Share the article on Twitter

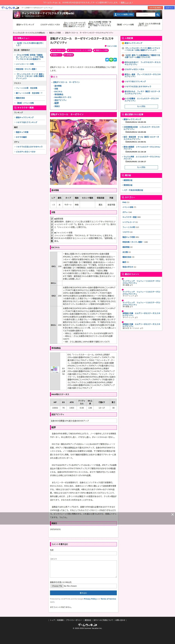coord(107,60)
